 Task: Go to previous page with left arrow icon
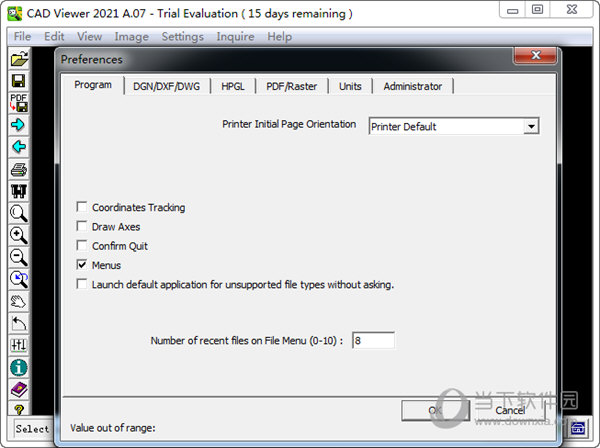[x=19, y=147]
